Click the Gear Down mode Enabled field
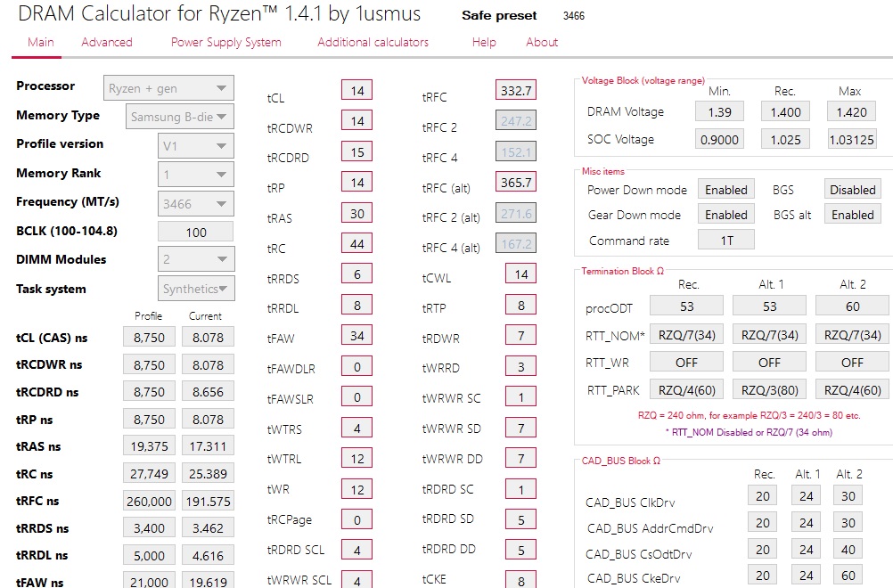893x588 pixels. (726, 215)
